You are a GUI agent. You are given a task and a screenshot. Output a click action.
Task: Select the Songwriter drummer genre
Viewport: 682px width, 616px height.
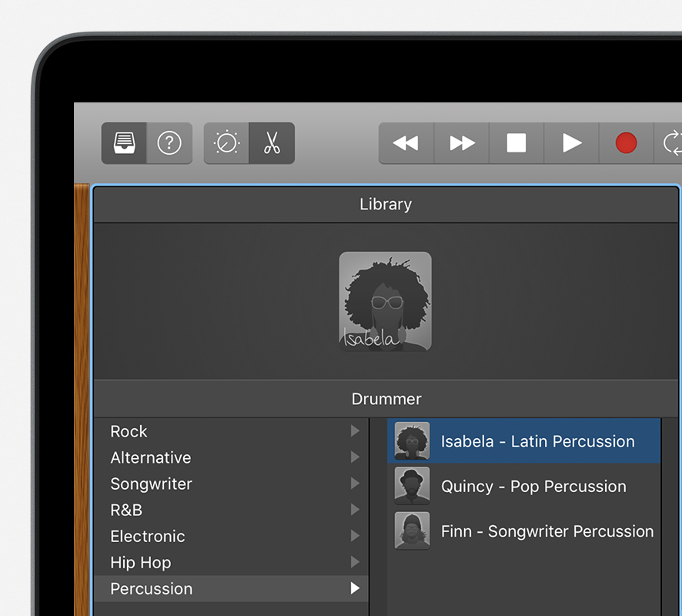click(231, 484)
